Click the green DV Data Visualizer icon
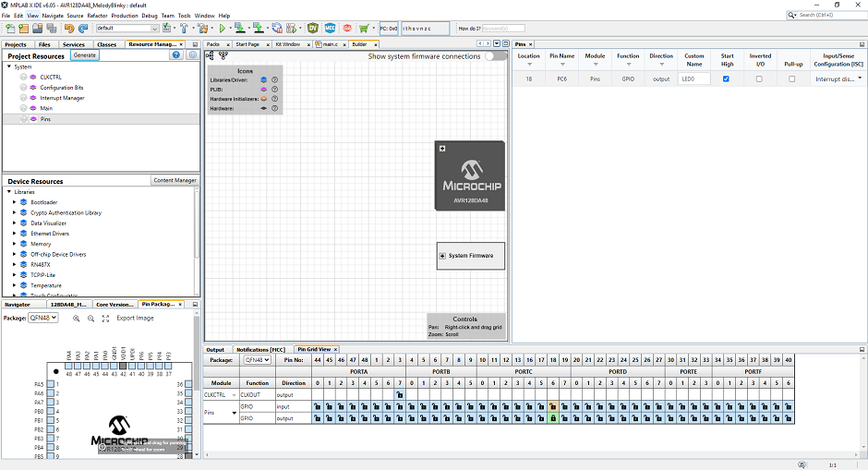The width and height of the screenshot is (868, 470). pyautogui.click(x=313, y=29)
